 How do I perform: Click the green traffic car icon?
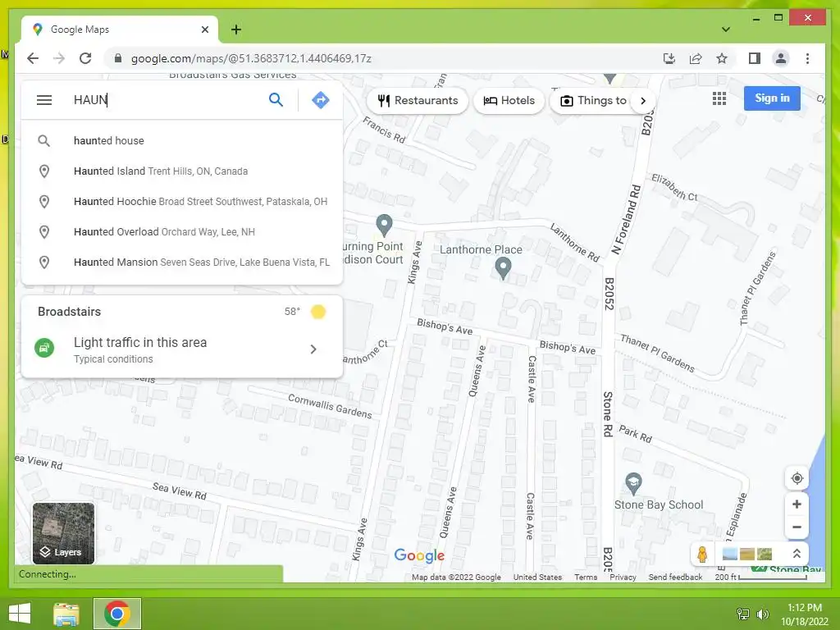click(x=44, y=348)
